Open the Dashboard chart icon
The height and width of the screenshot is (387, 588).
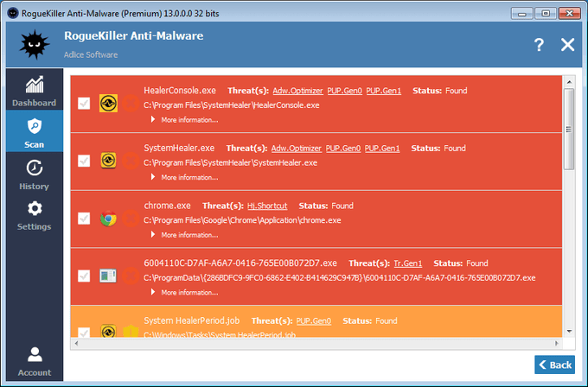coord(34,85)
